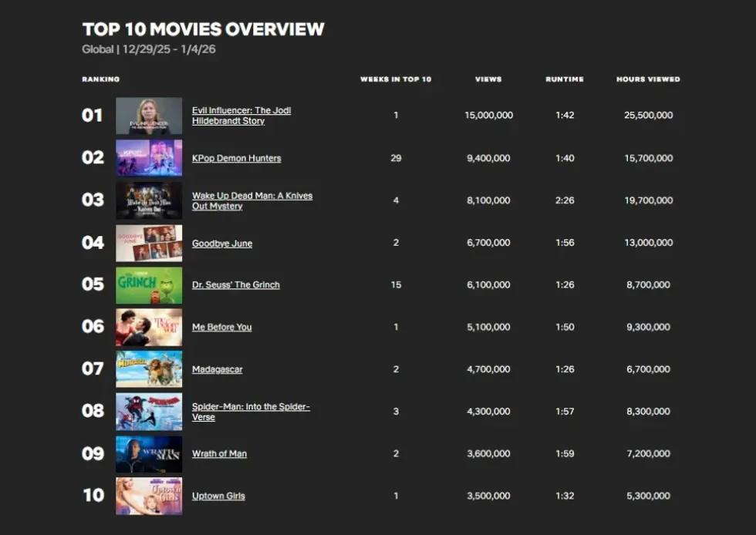Select the Wake Up Dead Man thumbnail
The image size is (756, 535).
click(x=149, y=200)
